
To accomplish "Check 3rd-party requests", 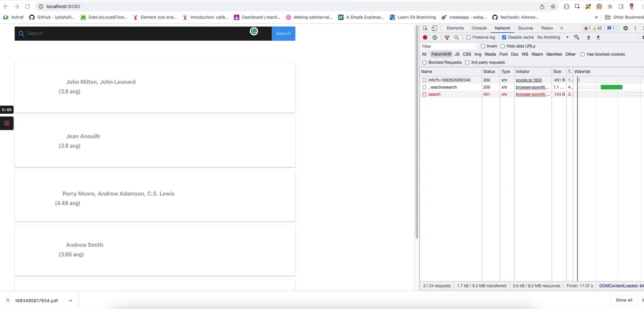I will coord(467,62).
